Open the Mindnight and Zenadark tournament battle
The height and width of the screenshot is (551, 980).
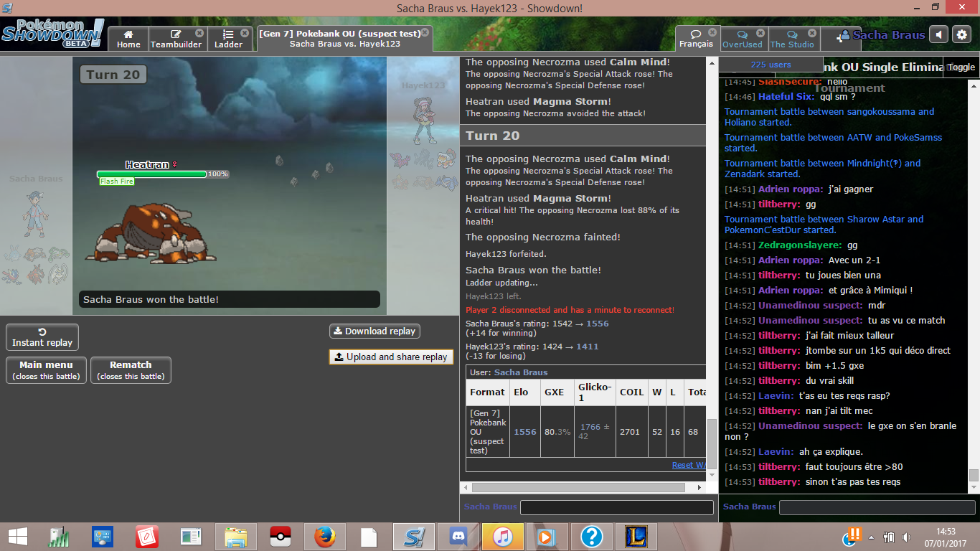tap(822, 169)
